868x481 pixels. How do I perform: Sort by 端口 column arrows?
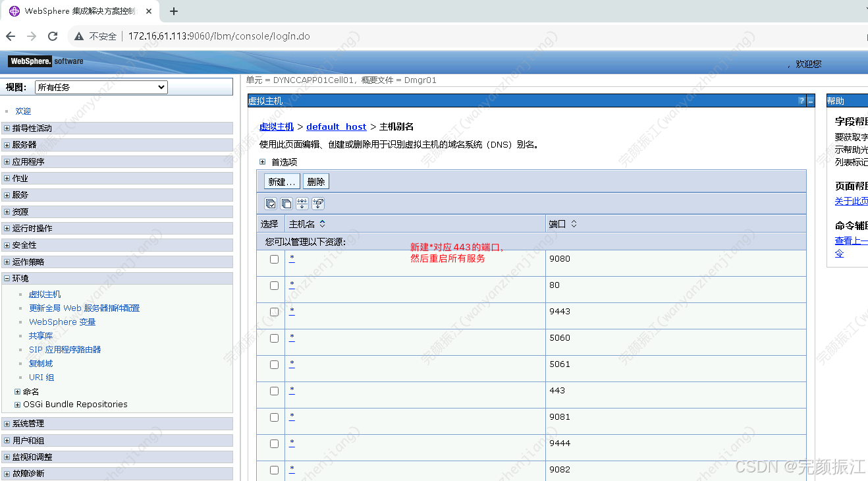pos(574,224)
